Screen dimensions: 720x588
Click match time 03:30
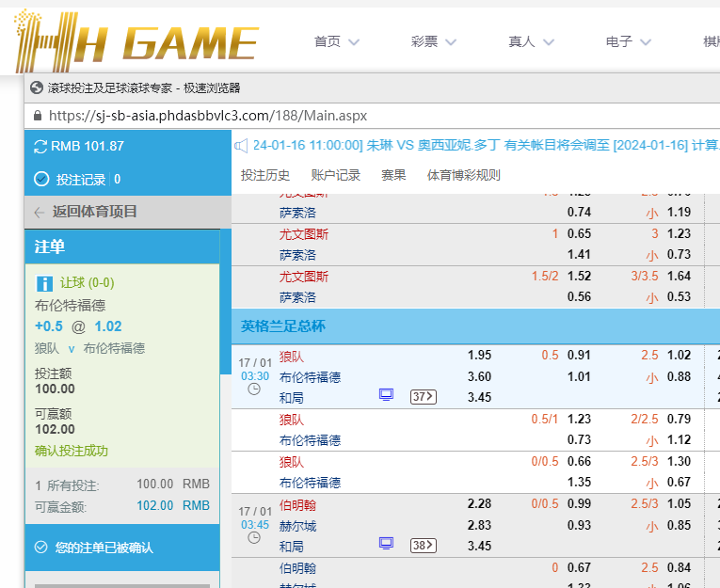tap(255, 376)
